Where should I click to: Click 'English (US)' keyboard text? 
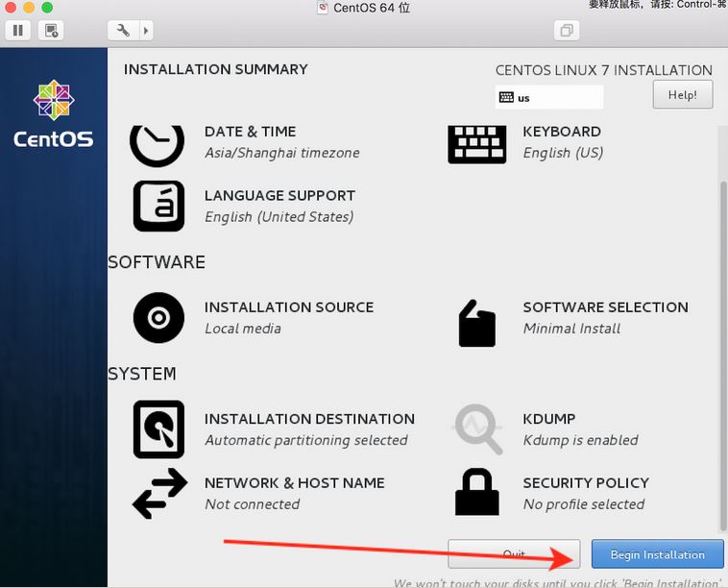563,153
